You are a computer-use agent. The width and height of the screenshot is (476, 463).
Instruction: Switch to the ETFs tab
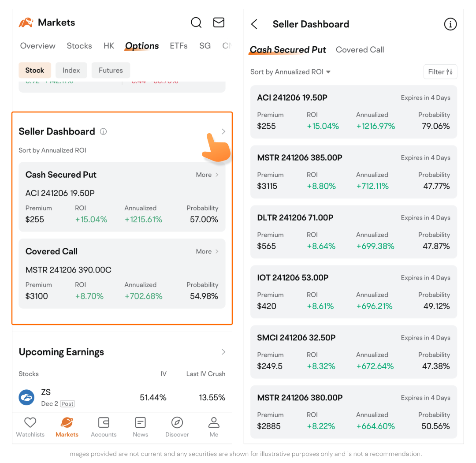click(178, 46)
